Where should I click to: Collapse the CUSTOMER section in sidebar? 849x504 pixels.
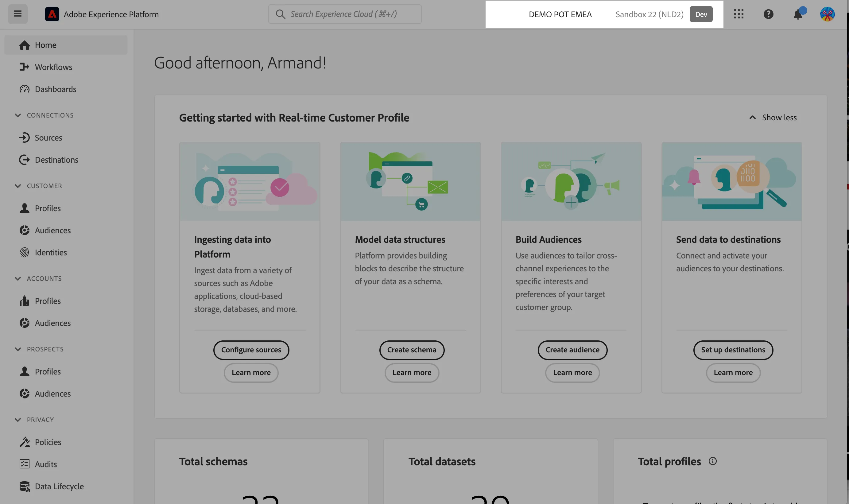tap(18, 186)
